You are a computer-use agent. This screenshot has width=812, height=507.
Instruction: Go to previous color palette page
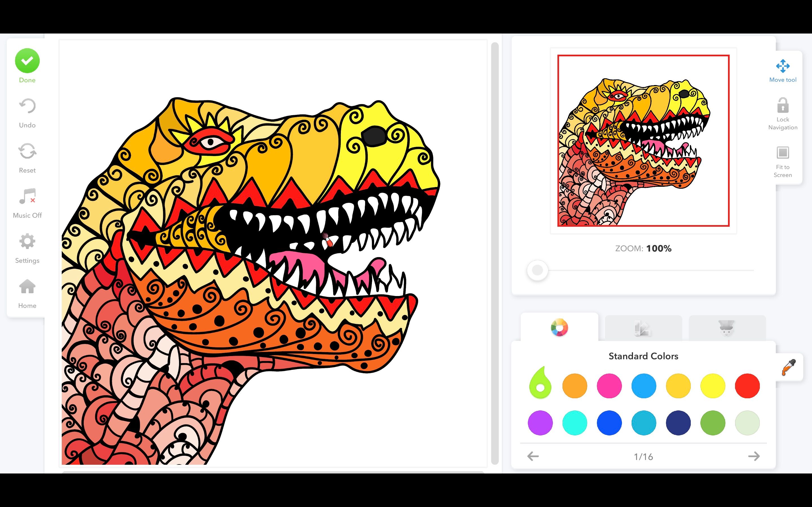coord(533,456)
